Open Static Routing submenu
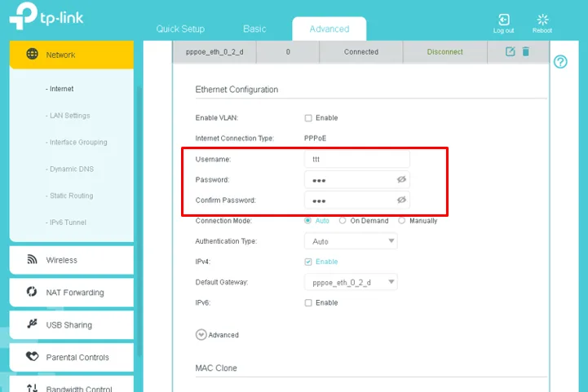 pyautogui.click(x=69, y=196)
